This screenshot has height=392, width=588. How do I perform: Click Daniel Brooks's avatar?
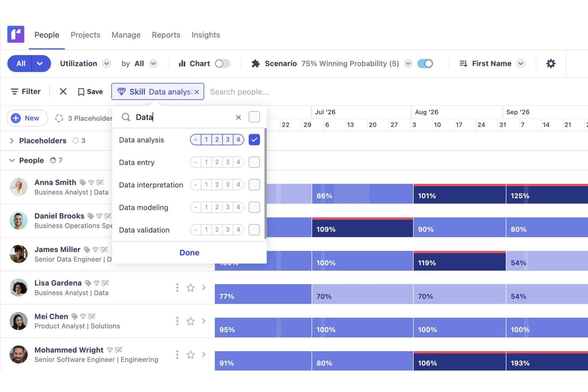coord(19,220)
